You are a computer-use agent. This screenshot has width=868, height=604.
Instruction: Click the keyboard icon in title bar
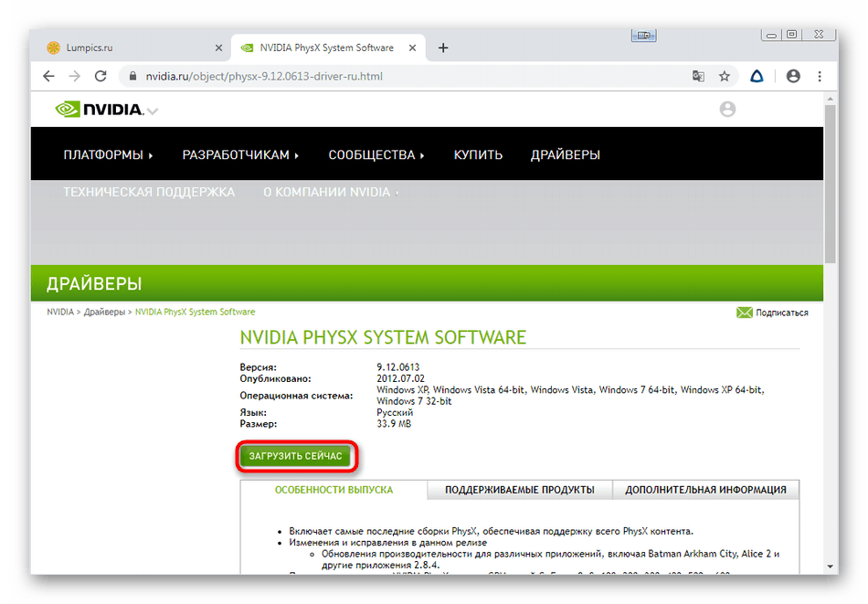(643, 36)
